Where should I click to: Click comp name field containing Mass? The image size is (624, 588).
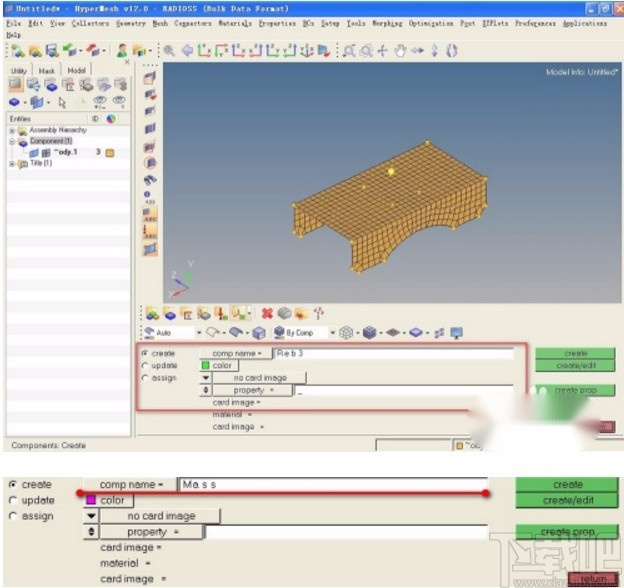pos(333,485)
